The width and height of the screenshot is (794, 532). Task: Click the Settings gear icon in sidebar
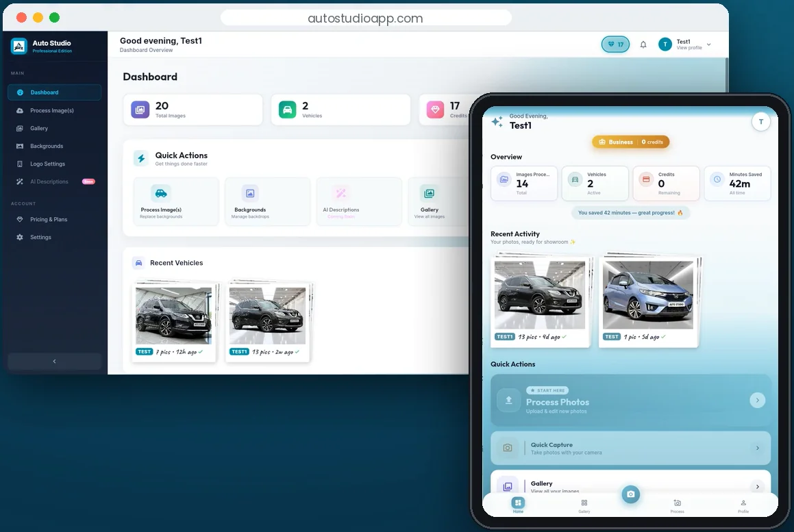point(20,237)
